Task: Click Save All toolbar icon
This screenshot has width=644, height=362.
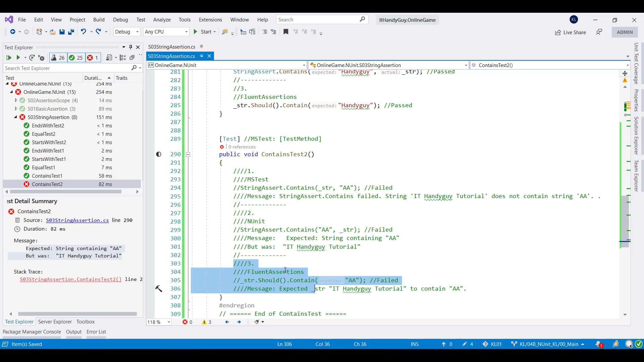Action: click(x=71, y=32)
